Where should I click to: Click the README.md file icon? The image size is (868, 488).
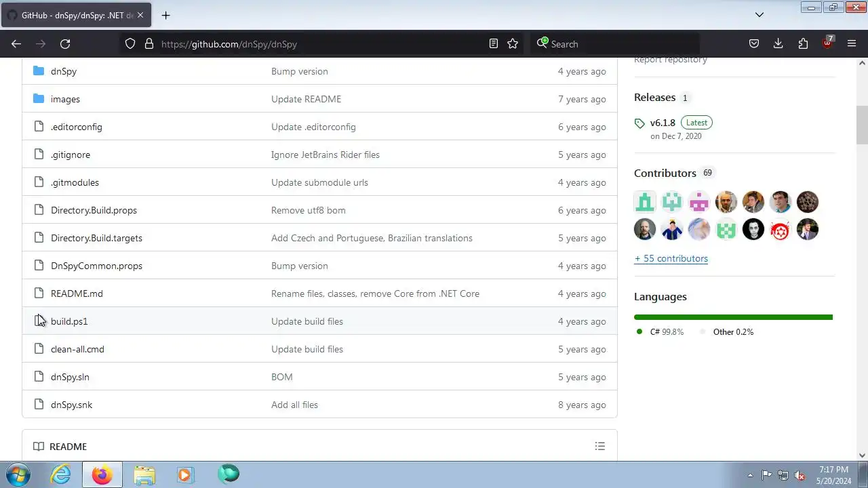click(39, 293)
